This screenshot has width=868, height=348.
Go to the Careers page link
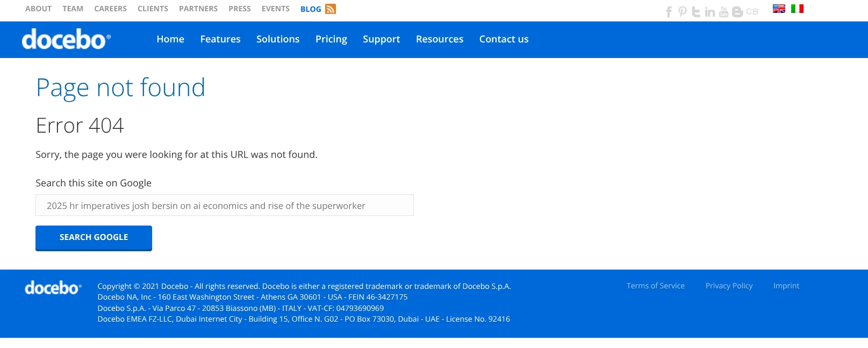click(x=111, y=9)
